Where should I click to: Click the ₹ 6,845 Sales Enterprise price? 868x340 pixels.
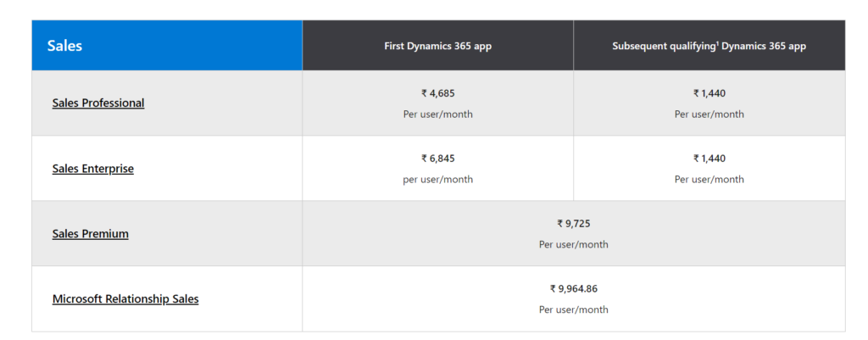pyautogui.click(x=437, y=159)
